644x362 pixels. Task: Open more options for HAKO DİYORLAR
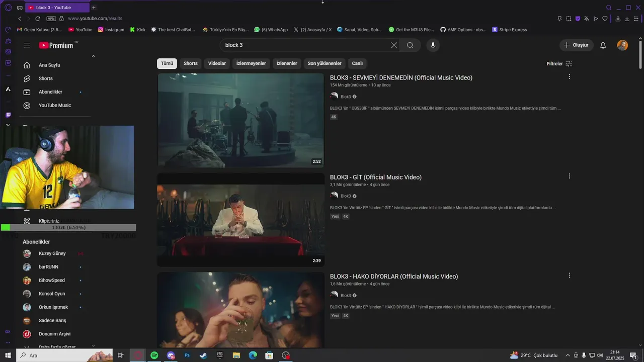[x=569, y=276]
